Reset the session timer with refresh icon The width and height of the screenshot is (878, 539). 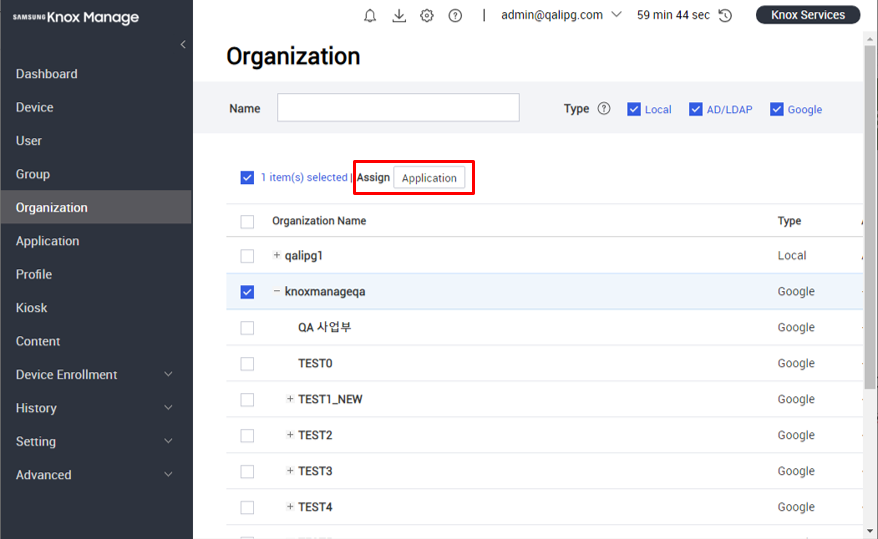(x=725, y=15)
